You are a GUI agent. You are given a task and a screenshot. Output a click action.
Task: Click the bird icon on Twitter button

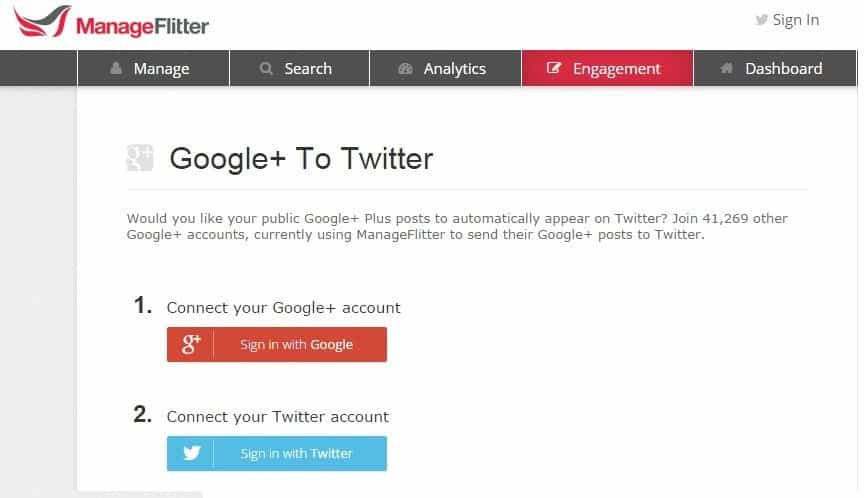coord(191,453)
